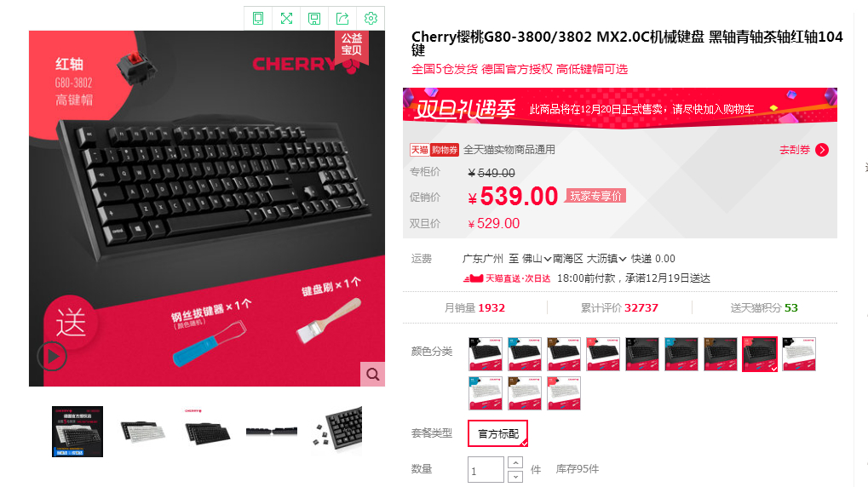Click the red arrow icon beside 去刮券
The width and height of the screenshot is (868, 487).
pos(822,150)
